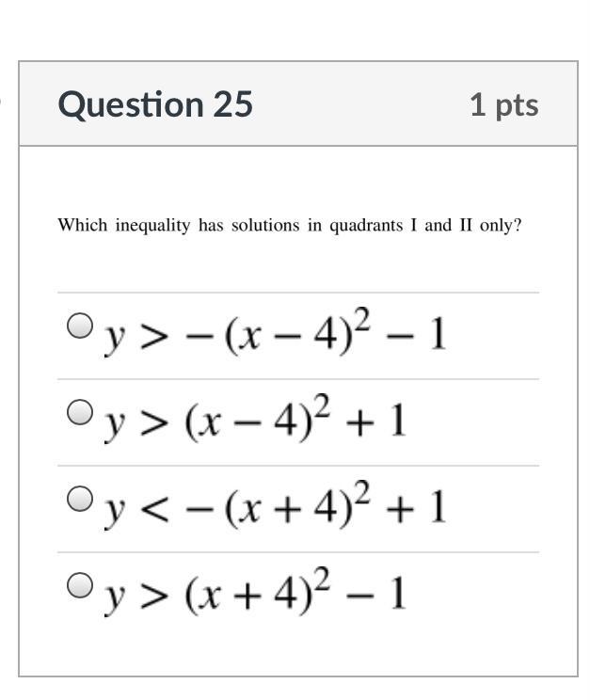Image resolution: width=590 pixels, height=700 pixels.
Task: Click 'only?' at the end of the prompt
Action: tap(501, 226)
